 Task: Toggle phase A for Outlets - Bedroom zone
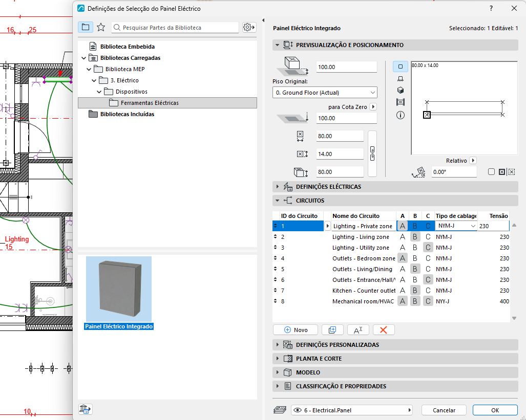click(403, 258)
